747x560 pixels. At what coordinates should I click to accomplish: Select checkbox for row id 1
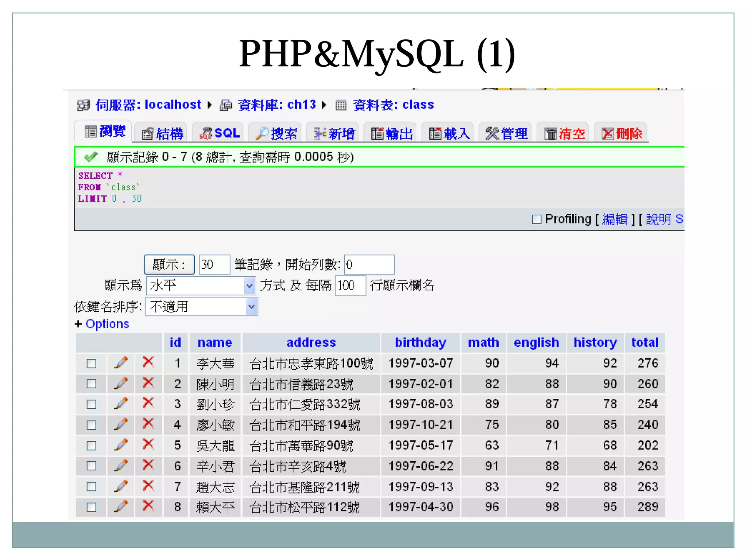point(92,363)
